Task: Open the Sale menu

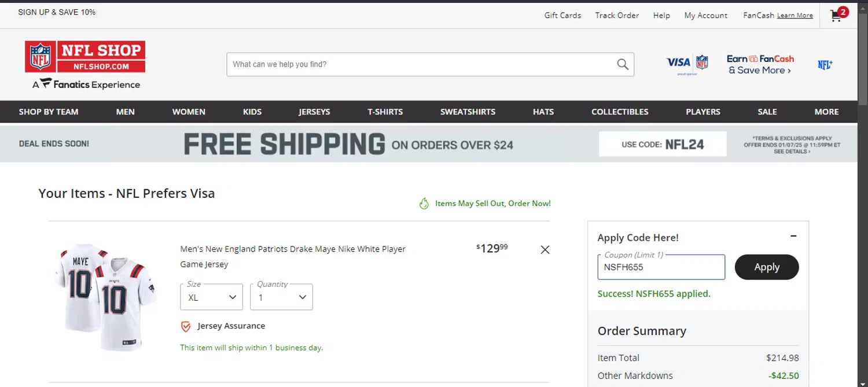Action: tap(767, 112)
